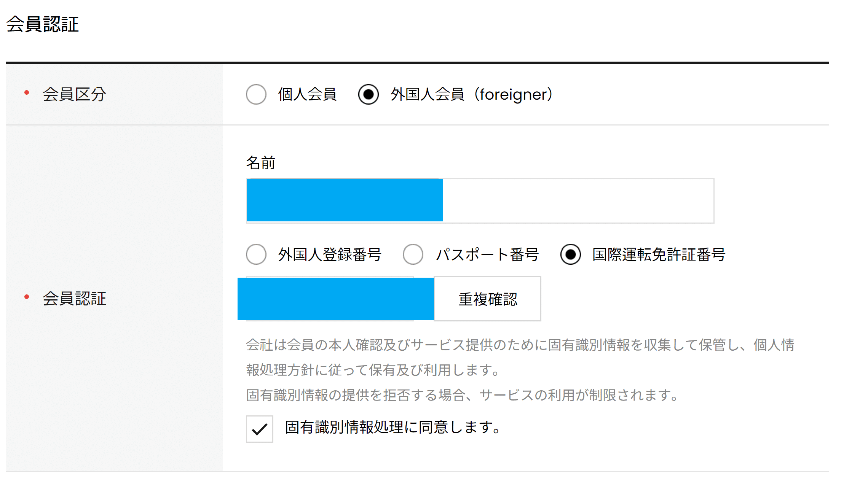
Task: Select the 国際運転免許証番号 radio button circle
Action: tap(570, 254)
